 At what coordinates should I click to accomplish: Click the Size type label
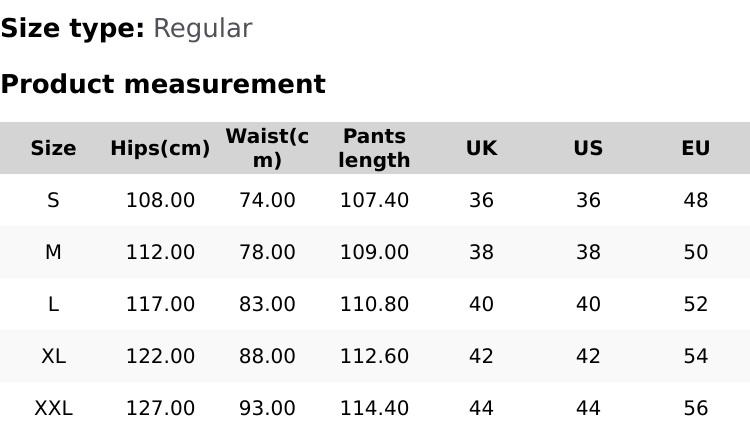pos(72,29)
